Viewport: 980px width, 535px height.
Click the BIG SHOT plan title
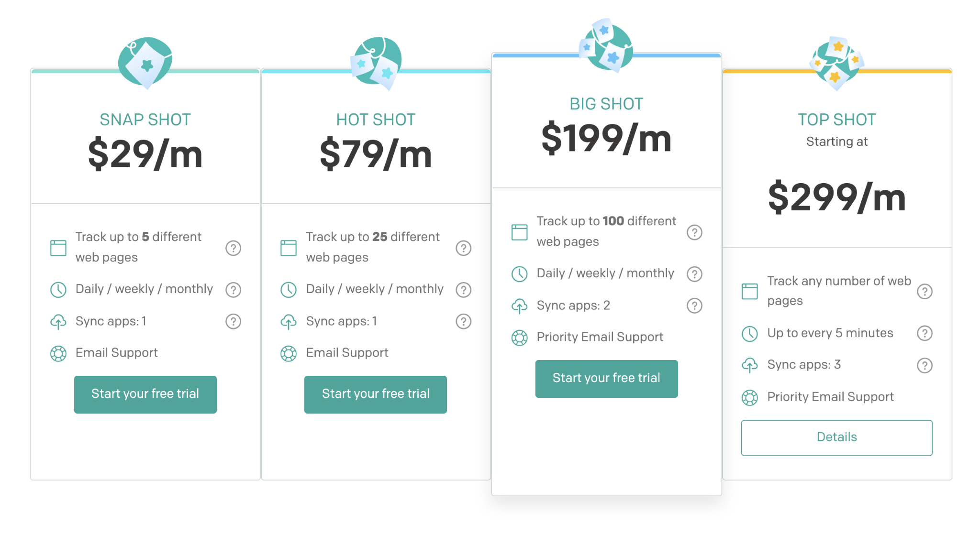[606, 104]
